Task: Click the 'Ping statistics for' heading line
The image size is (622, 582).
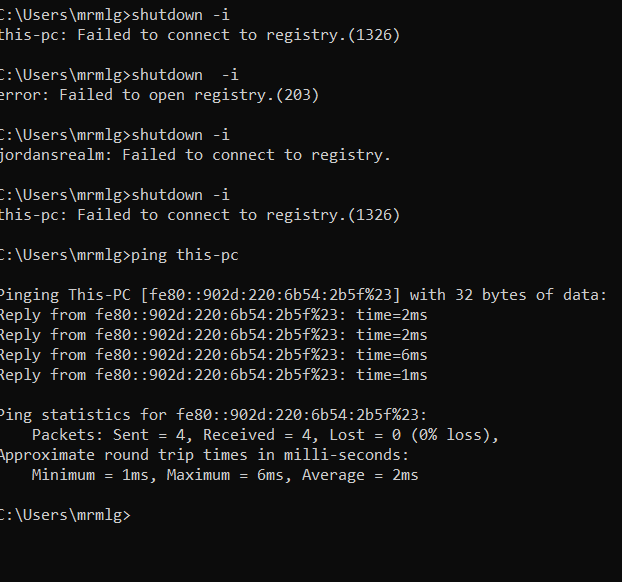Action: point(213,415)
